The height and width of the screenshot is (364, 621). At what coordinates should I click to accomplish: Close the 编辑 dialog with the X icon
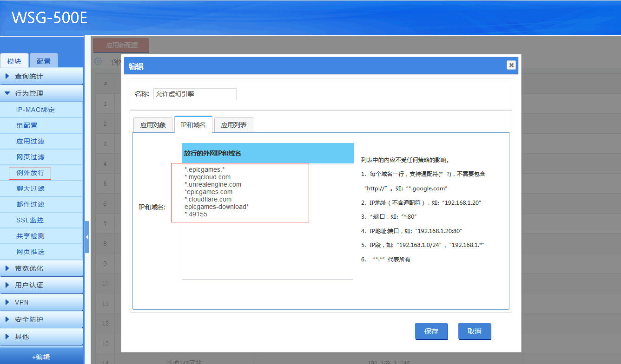pos(511,65)
